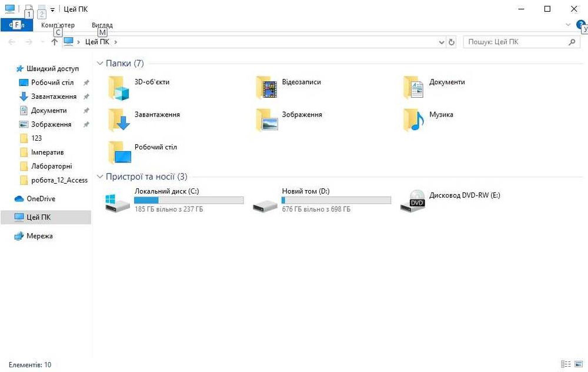
Task: Click chevron before Цей ПК in breadcrumb
Action: [x=78, y=42]
